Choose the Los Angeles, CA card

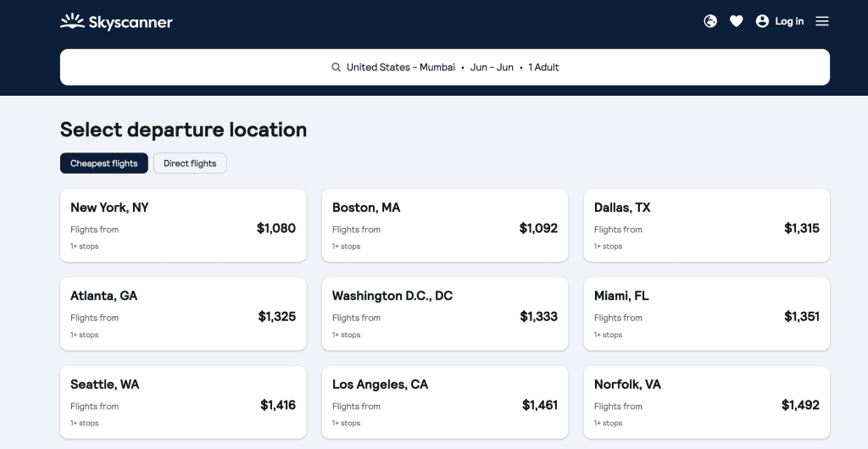tap(445, 402)
